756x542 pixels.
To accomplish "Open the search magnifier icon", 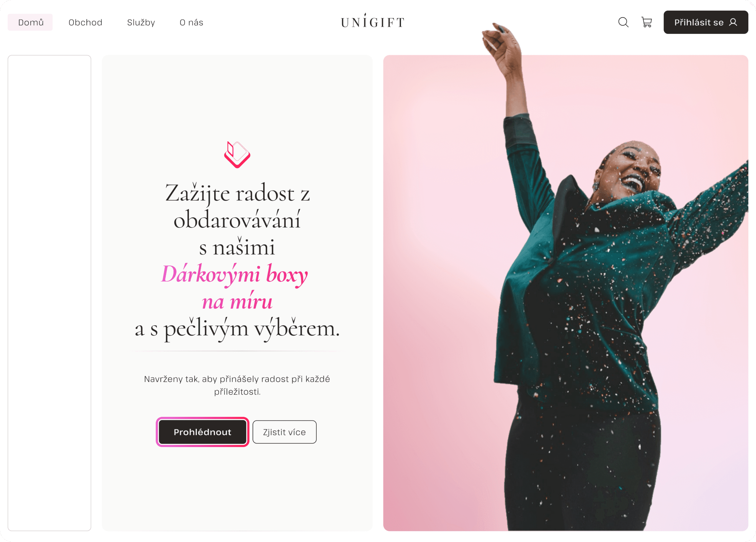I will 623,22.
